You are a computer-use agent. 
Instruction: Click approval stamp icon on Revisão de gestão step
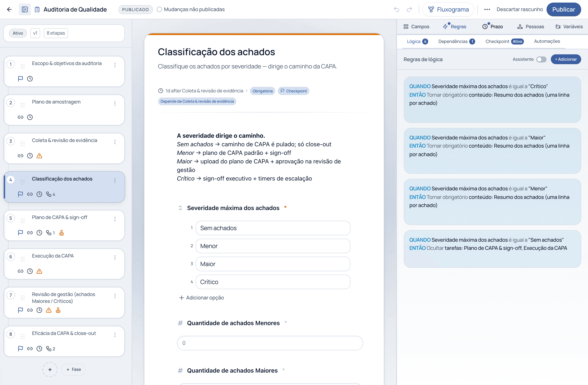(58, 310)
